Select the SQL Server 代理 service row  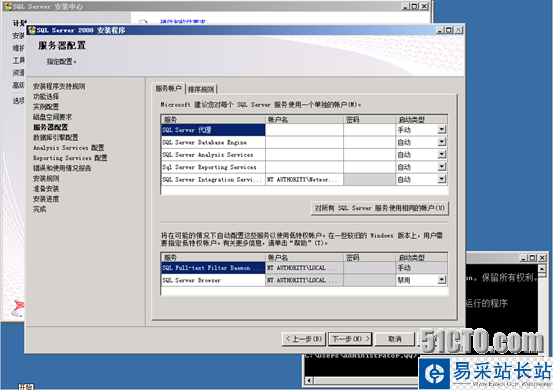(x=213, y=130)
